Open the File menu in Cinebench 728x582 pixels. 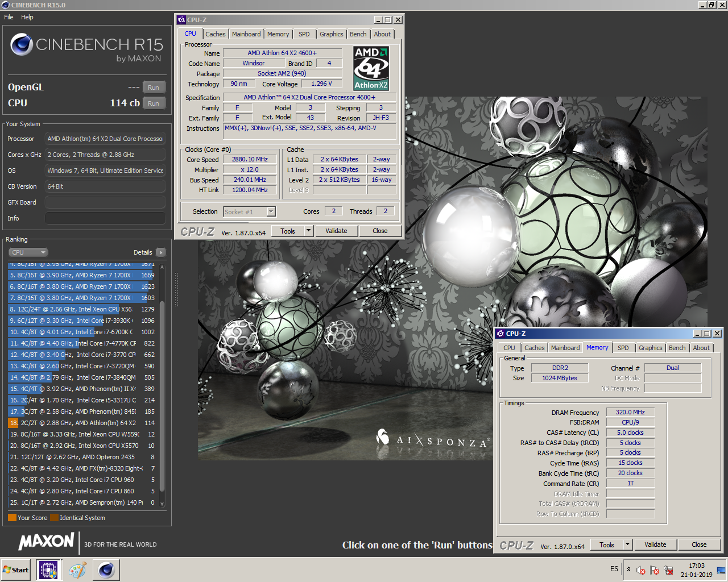pyautogui.click(x=9, y=17)
